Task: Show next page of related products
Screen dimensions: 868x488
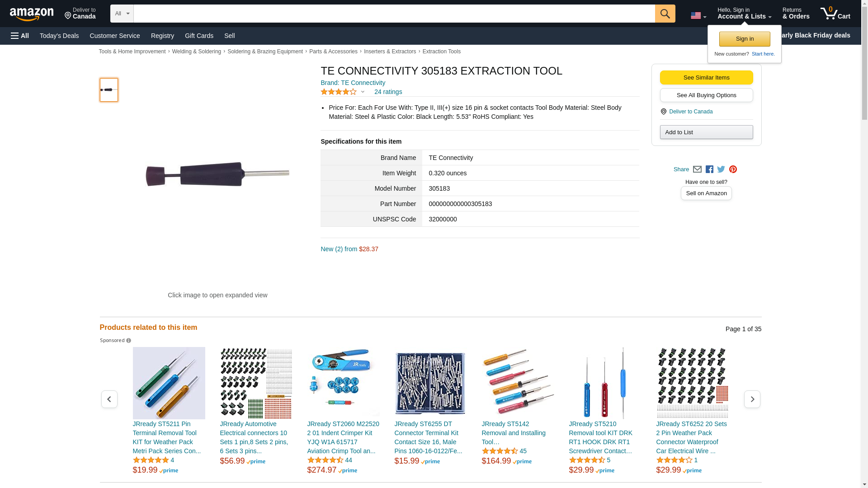Action: (x=752, y=399)
